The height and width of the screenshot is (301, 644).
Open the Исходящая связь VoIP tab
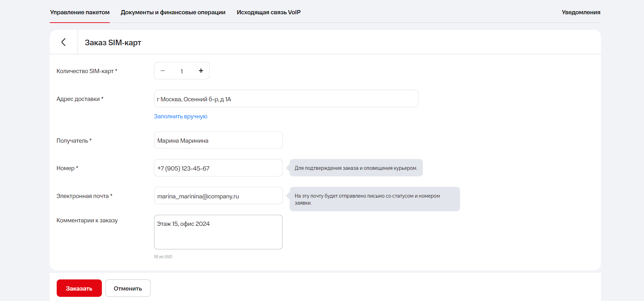pos(268,12)
